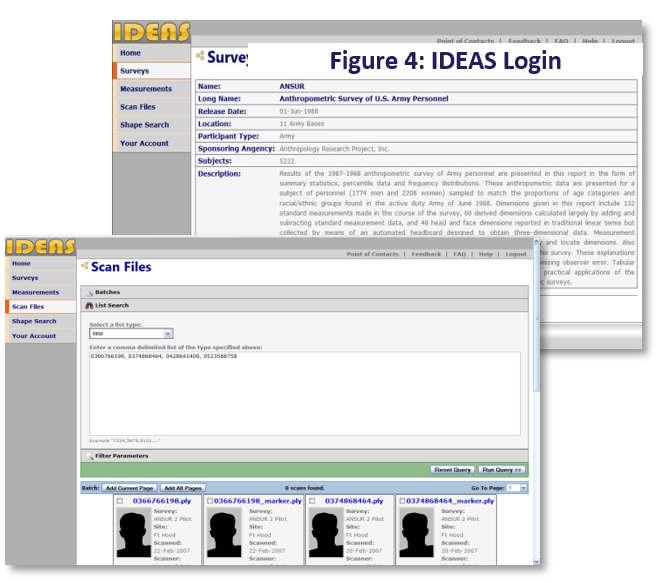Click the bullet icon beside the Scan Files title
The height and width of the screenshot is (583, 664).
point(85,266)
